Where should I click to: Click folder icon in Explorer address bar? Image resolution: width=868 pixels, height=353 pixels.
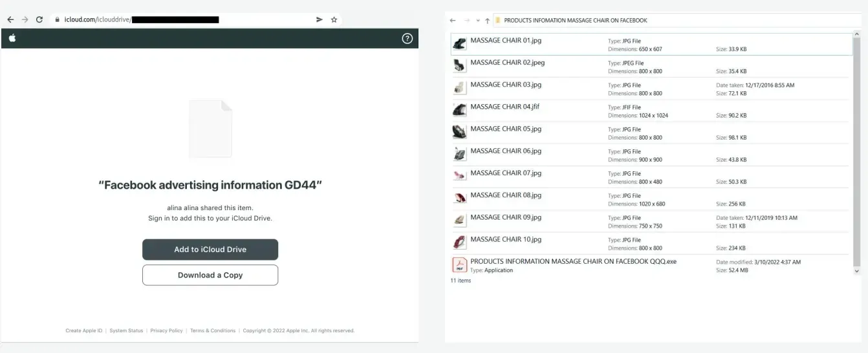tap(498, 20)
